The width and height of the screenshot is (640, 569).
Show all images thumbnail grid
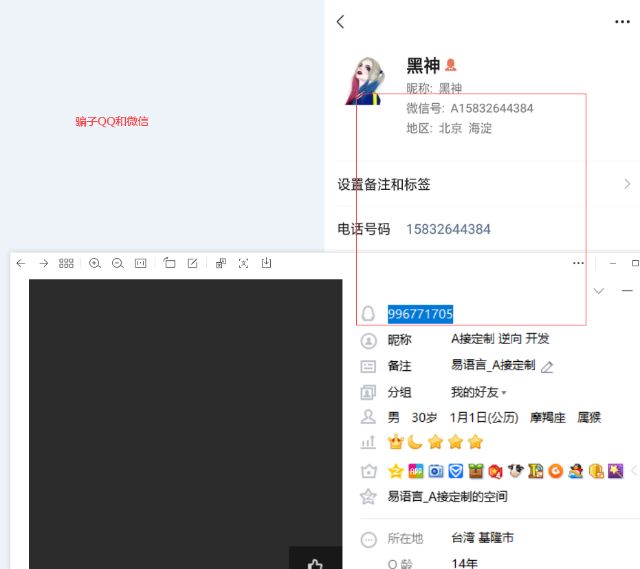(66, 263)
